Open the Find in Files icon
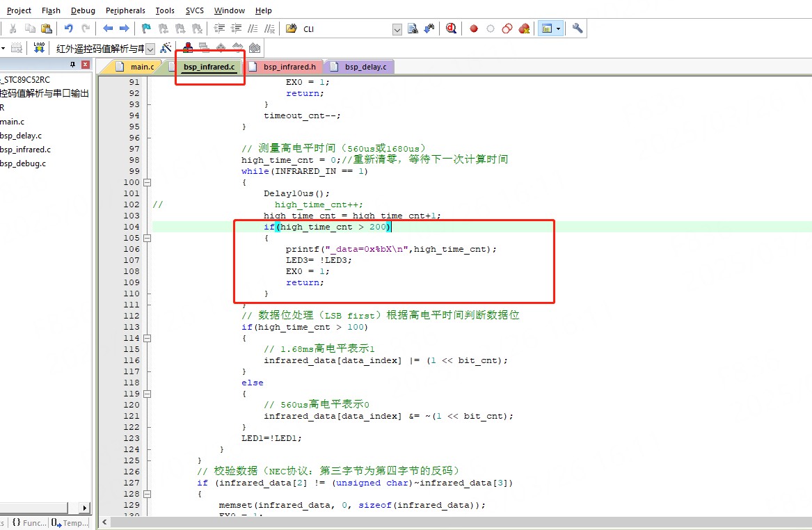Image resolution: width=812 pixels, height=530 pixels. (413, 29)
